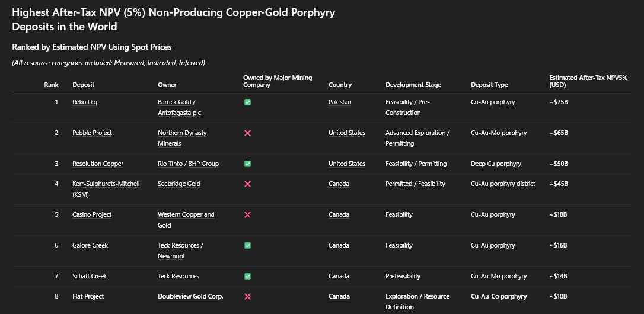The image size is (644, 314).
Task: Click the red X beside Doubleview Gold Corp.
Action: (247, 296)
